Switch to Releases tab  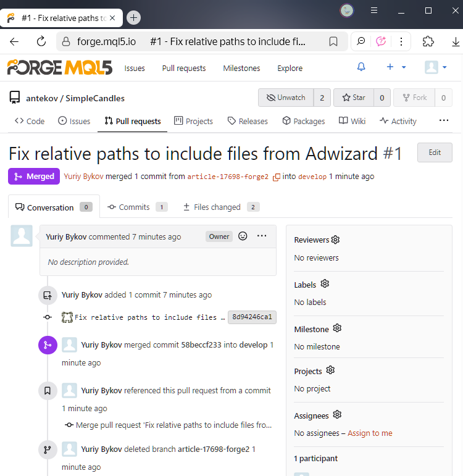tap(248, 121)
